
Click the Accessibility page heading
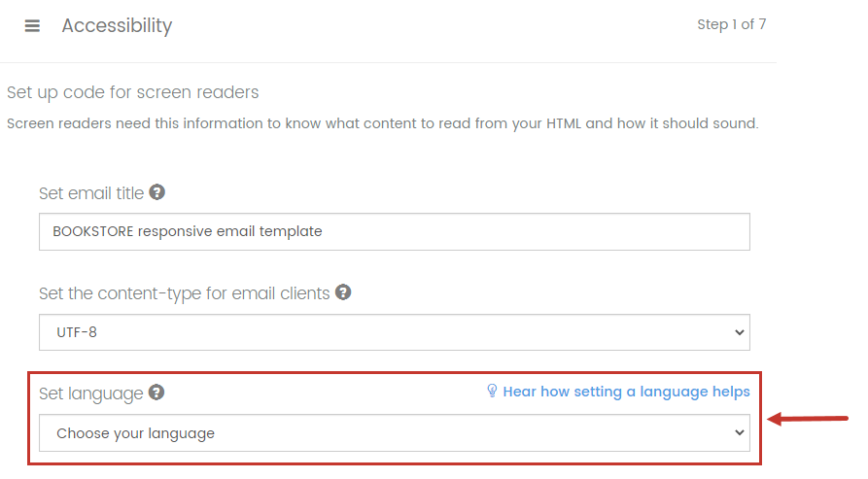tap(117, 26)
